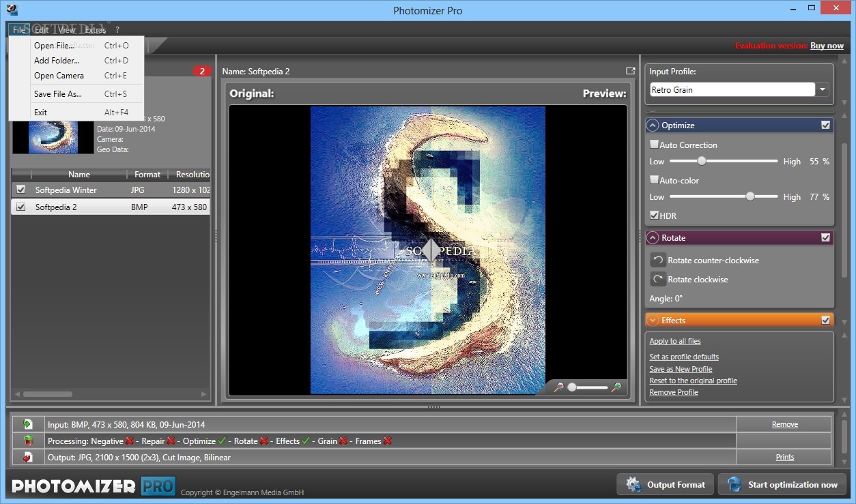Click Set as profile defaults link
Image resolution: width=856 pixels, height=504 pixels.
click(x=684, y=357)
